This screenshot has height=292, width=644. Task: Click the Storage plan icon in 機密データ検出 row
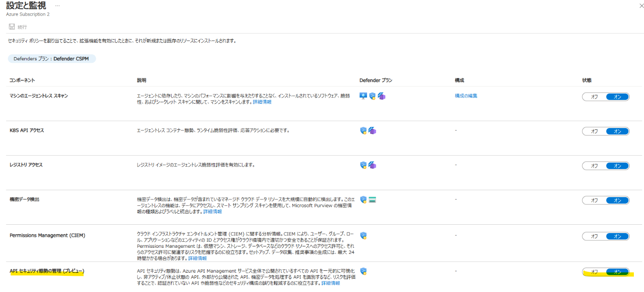pyautogui.click(x=373, y=199)
